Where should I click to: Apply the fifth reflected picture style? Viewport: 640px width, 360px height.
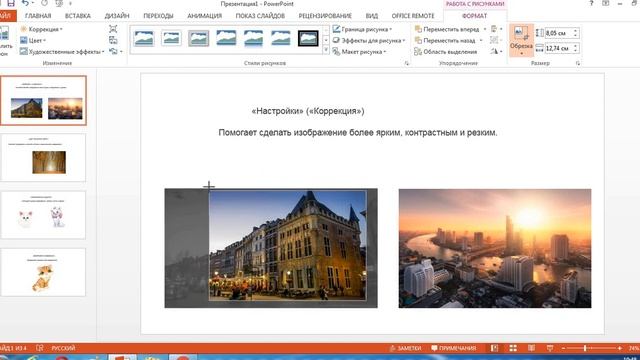pyautogui.click(x=253, y=38)
